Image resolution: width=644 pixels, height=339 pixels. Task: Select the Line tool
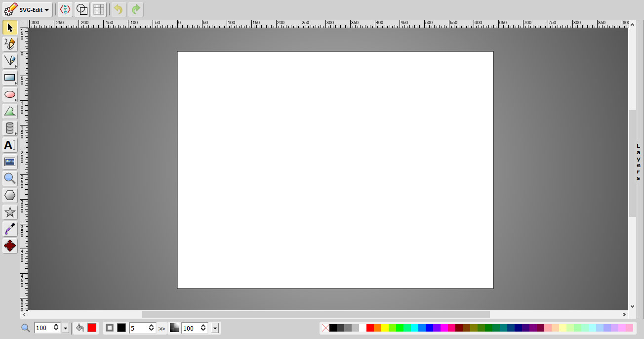(x=10, y=61)
